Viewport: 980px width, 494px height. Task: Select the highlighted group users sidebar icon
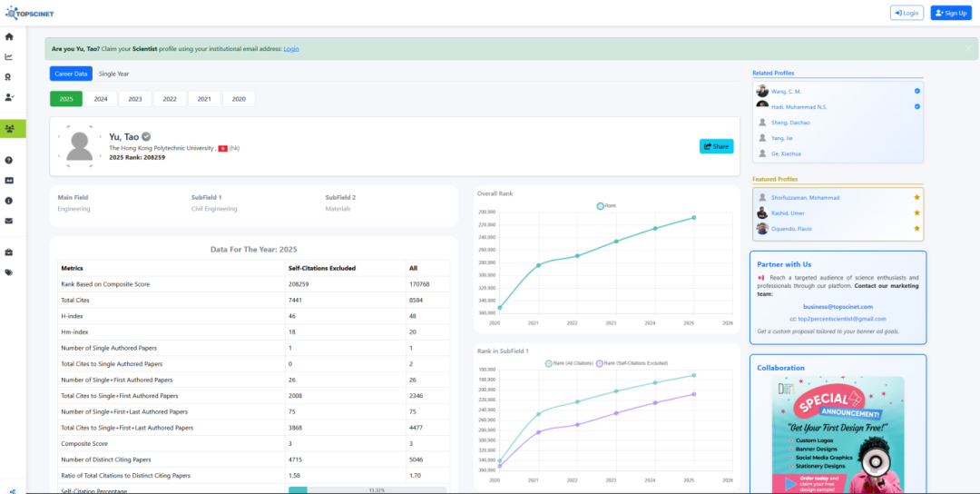pyautogui.click(x=10, y=129)
